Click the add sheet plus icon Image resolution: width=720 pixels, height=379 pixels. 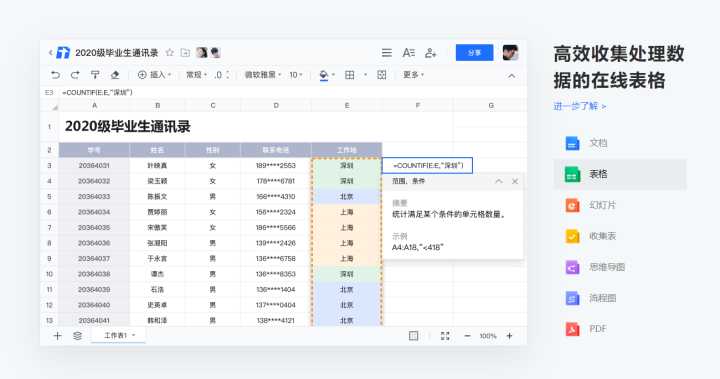57,336
